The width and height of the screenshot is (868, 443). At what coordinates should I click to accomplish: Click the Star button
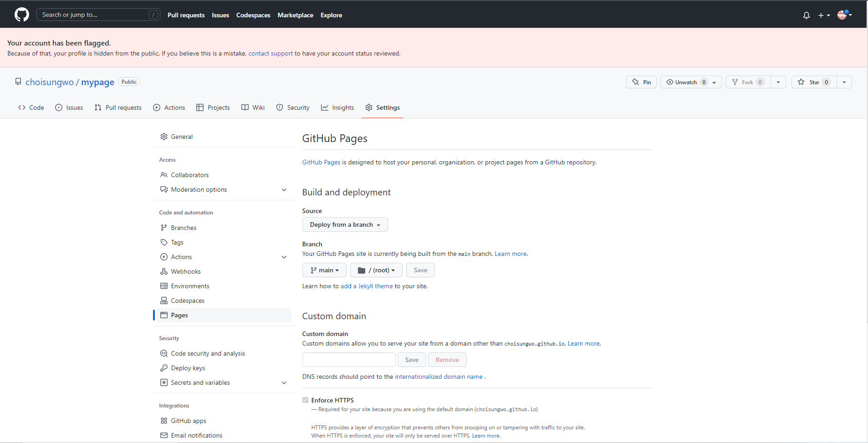tap(814, 82)
